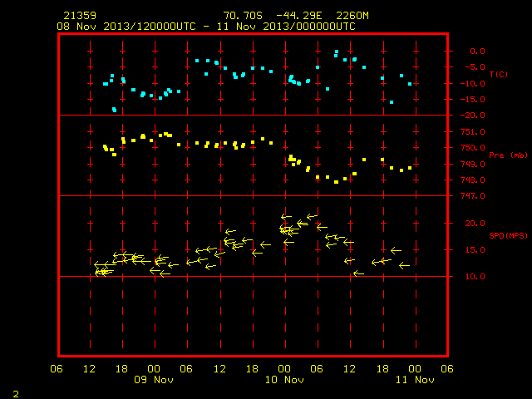Click the SPD(MPS) axis title

coord(508,235)
